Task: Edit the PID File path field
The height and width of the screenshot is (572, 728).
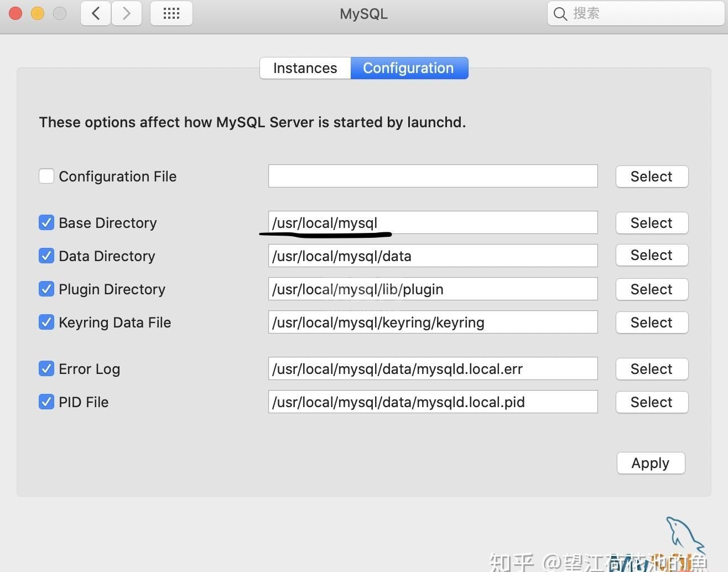Action: point(433,402)
